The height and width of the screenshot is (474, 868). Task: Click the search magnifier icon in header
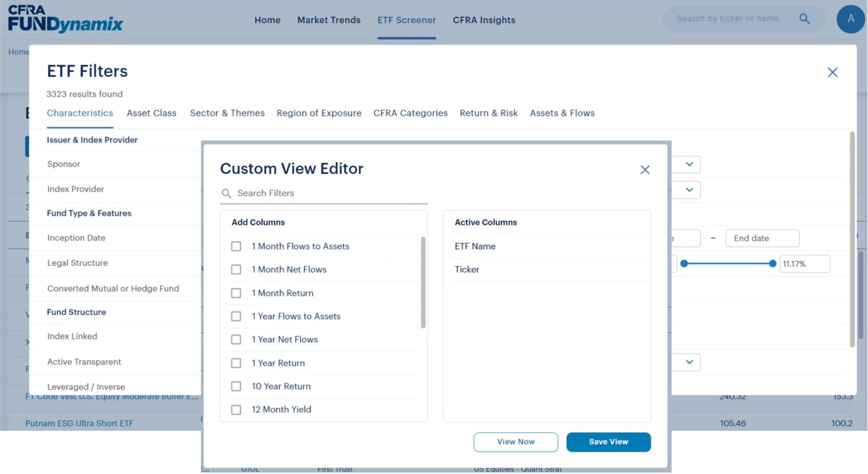(805, 19)
